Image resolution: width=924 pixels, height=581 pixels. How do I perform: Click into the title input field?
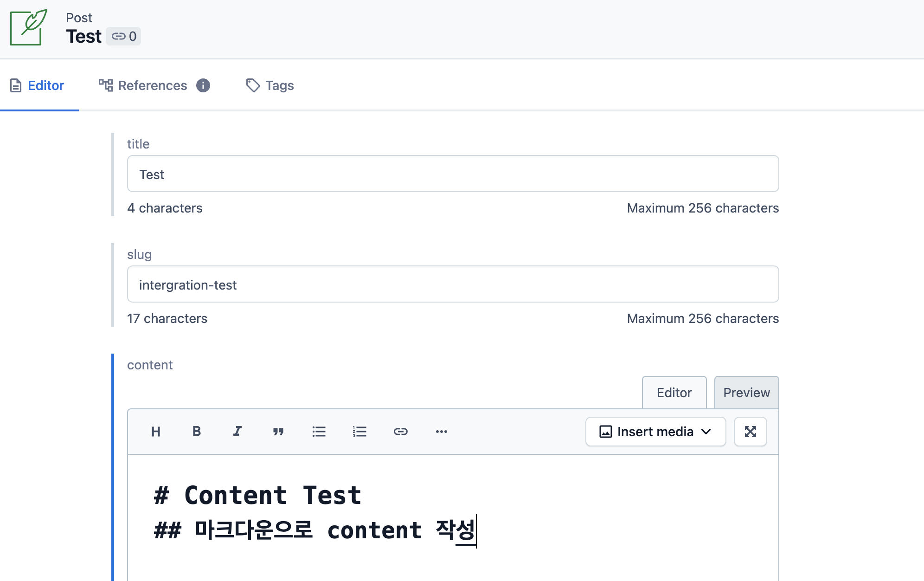[x=453, y=174]
